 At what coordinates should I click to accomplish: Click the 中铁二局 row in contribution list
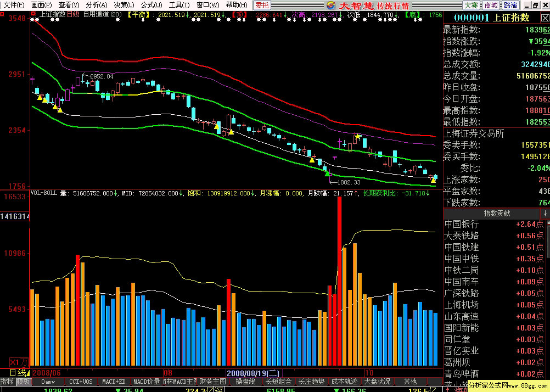pyautogui.click(x=494, y=270)
